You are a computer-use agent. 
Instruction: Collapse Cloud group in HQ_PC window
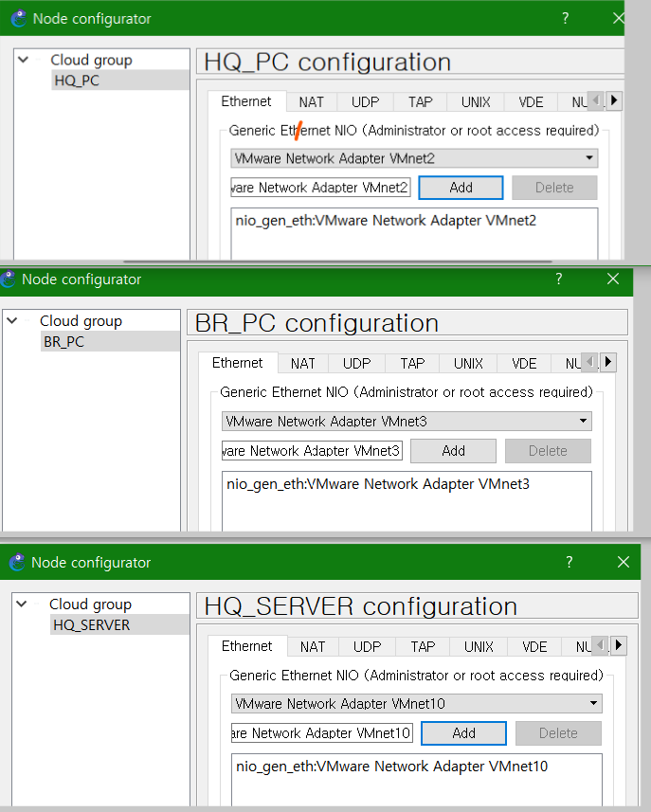point(23,60)
